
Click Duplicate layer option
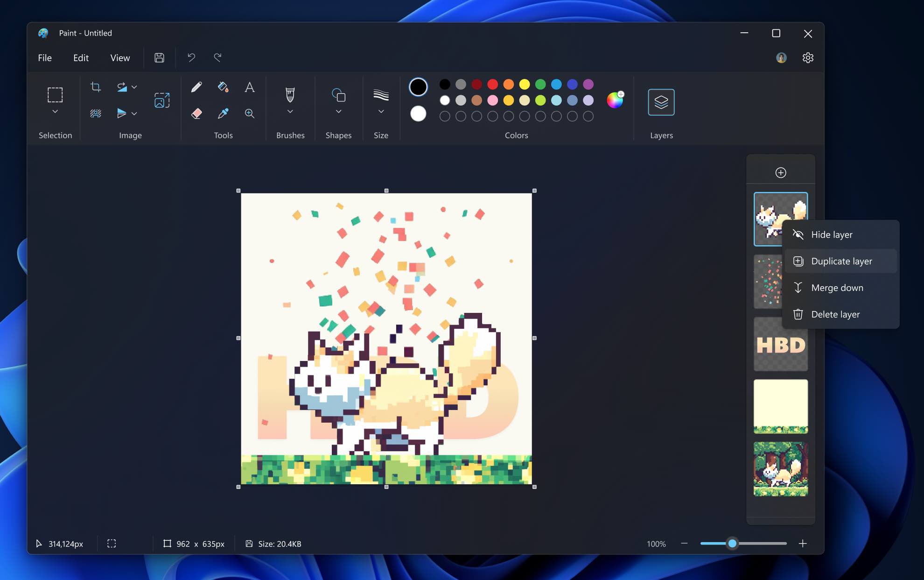(x=841, y=261)
